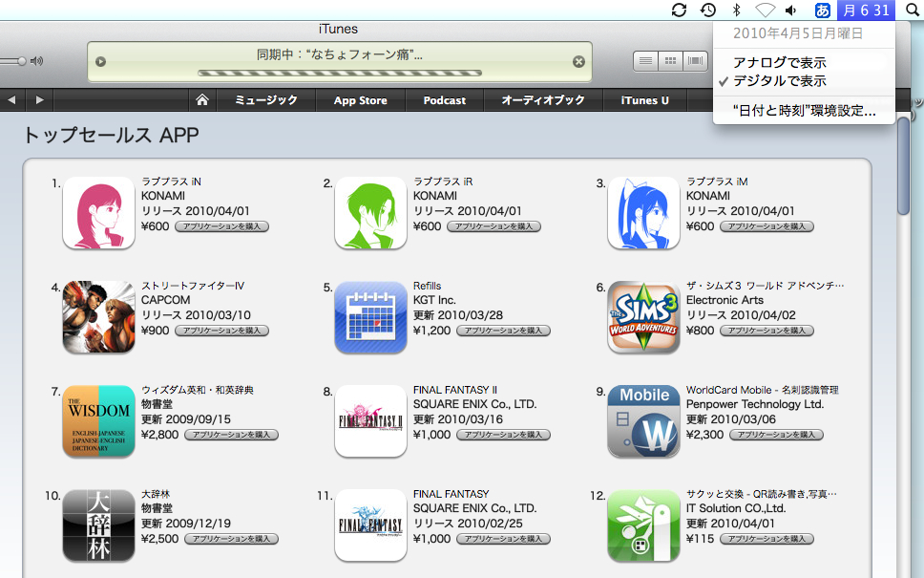Buy ラブプラス iR application
Viewport: 924px width, 578px height.
[x=493, y=226]
